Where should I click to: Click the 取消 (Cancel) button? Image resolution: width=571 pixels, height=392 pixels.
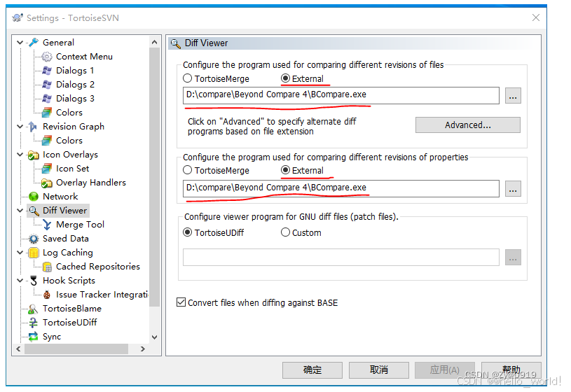379,370
